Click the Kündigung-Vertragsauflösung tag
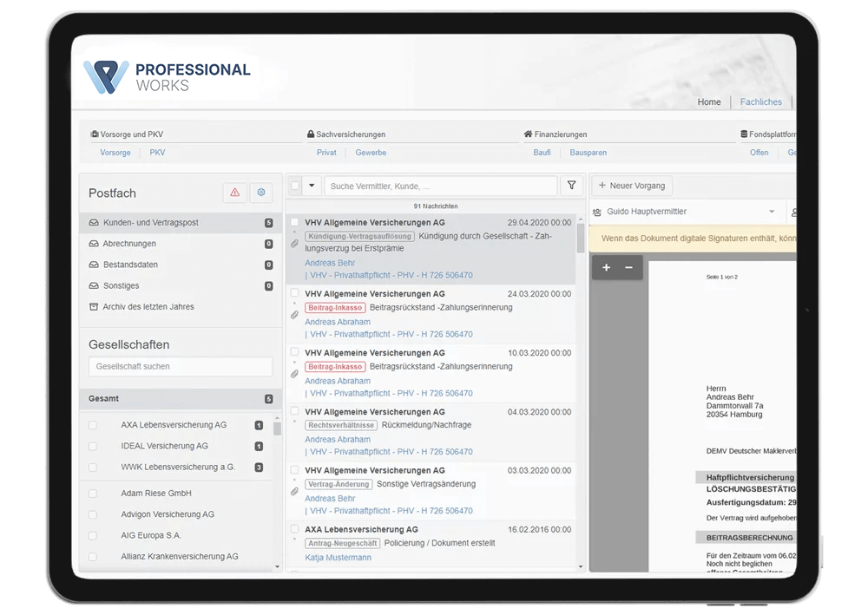Screen dimensions: 868x615 pyautogui.click(x=359, y=236)
